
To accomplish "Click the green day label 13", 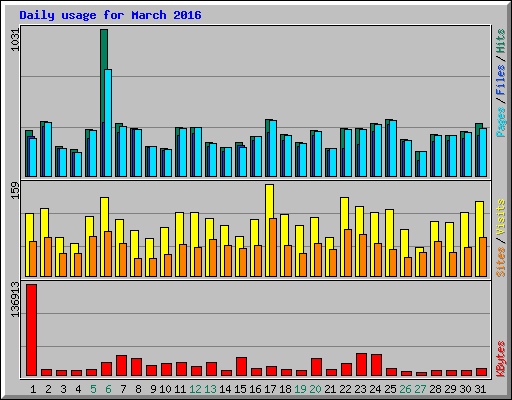I will tap(210, 389).
